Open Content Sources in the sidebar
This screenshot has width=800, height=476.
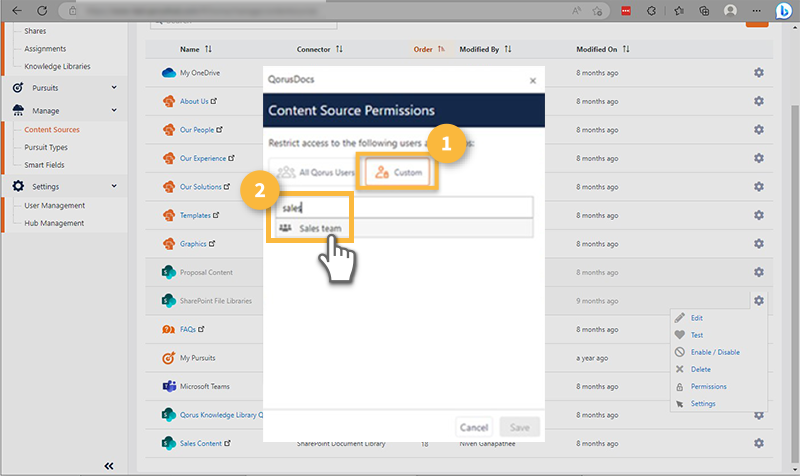tap(52, 130)
